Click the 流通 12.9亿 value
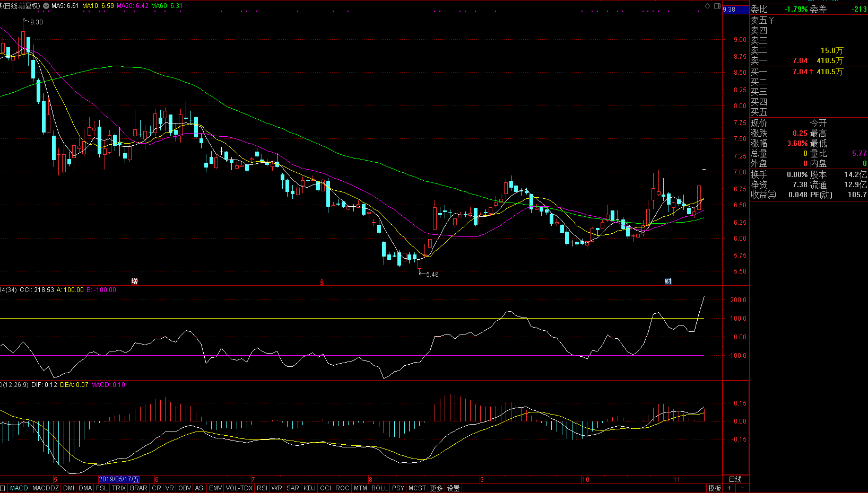 [855, 184]
